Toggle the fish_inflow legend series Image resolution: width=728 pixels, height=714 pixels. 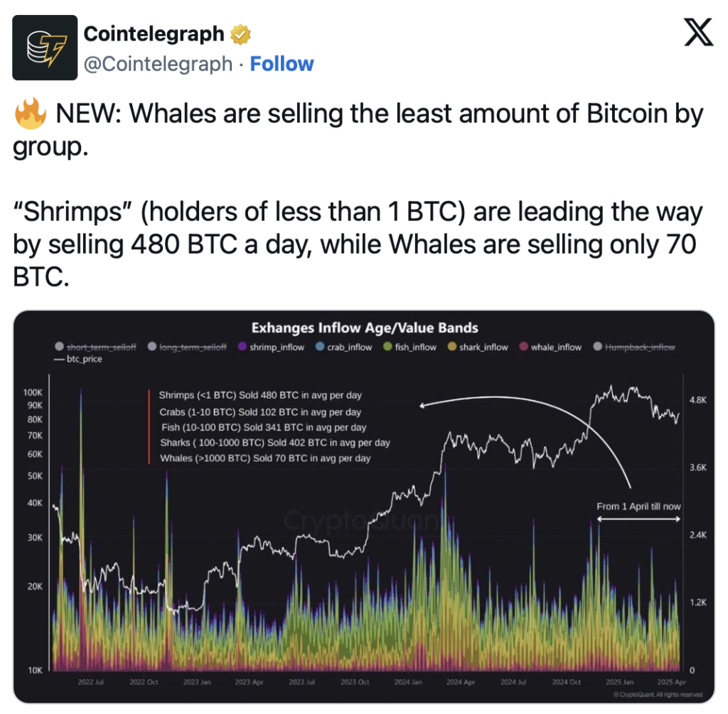click(x=410, y=347)
